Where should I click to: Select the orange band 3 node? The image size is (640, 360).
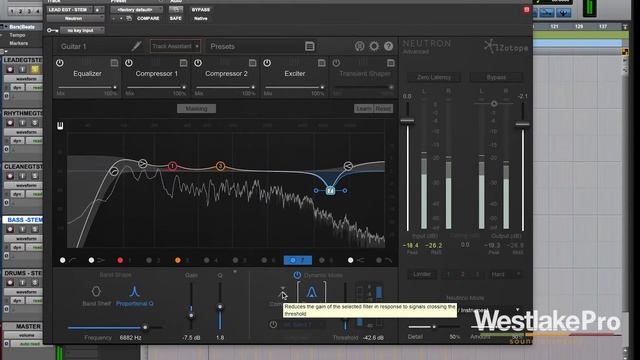220,166
